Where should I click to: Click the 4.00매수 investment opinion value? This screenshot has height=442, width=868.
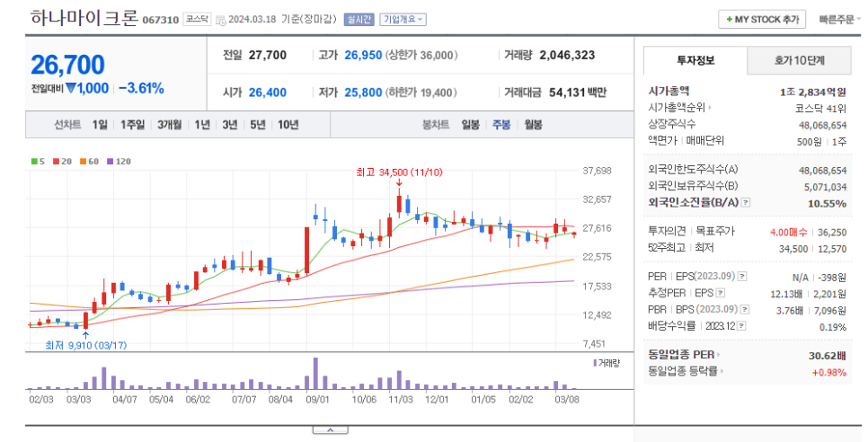tap(788, 233)
